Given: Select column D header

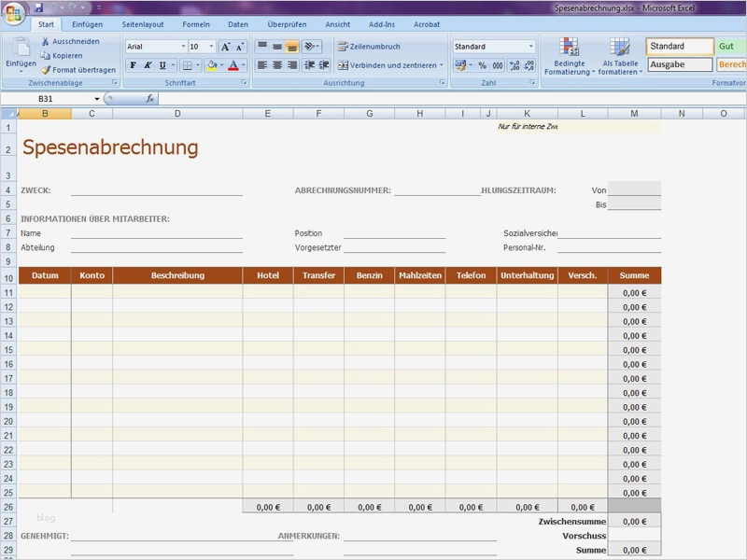Looking at the screenshot, I should pos(177,114).
